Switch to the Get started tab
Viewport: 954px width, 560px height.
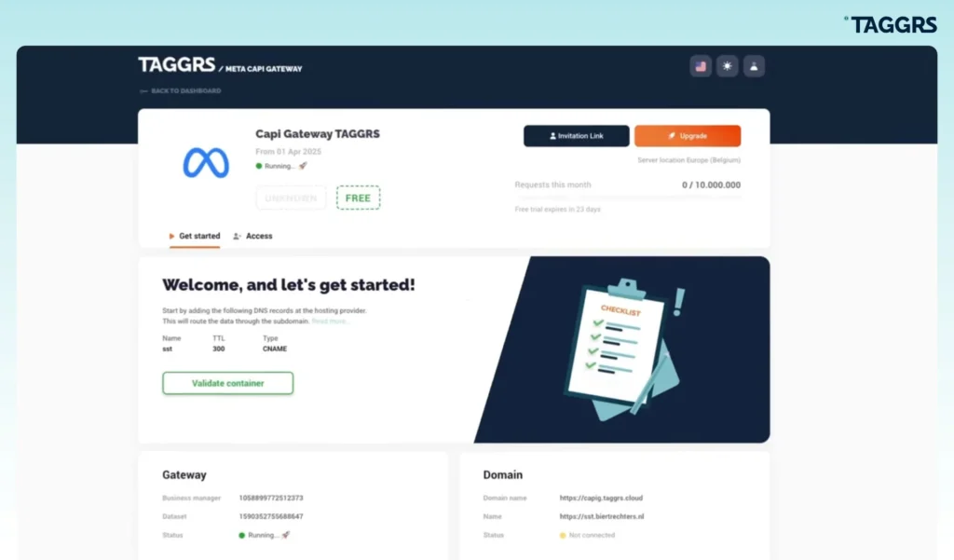[195, 236]
